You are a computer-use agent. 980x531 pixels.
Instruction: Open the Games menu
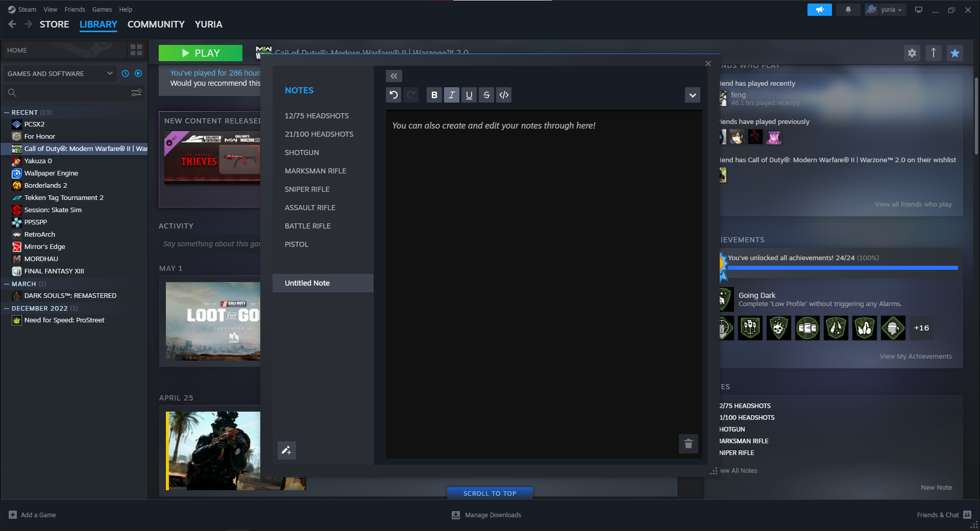point(102,10)
